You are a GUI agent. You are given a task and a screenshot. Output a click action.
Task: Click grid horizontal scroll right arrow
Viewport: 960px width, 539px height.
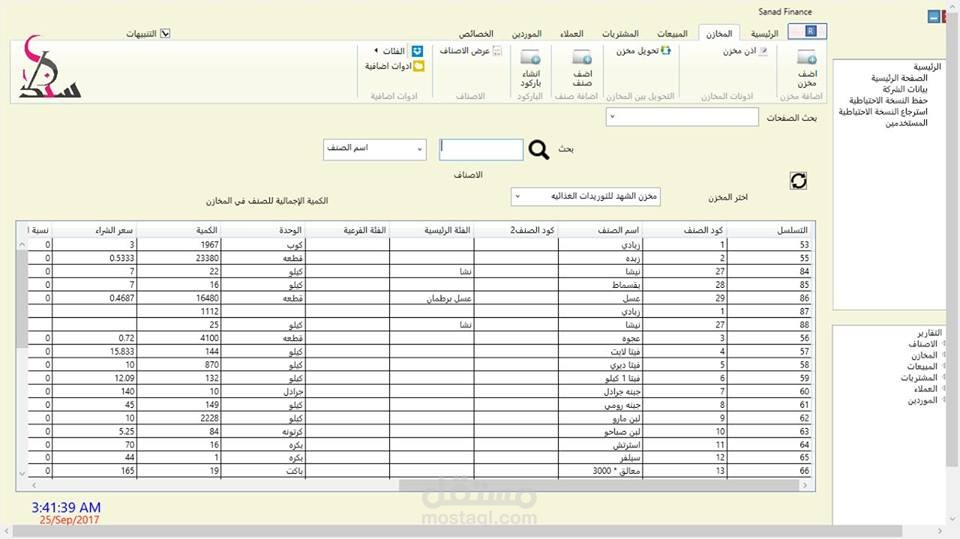click(x=805, y=485)
